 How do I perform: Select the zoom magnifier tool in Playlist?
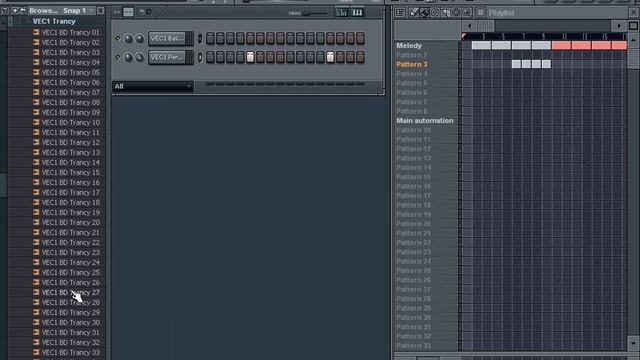[467, 13]
